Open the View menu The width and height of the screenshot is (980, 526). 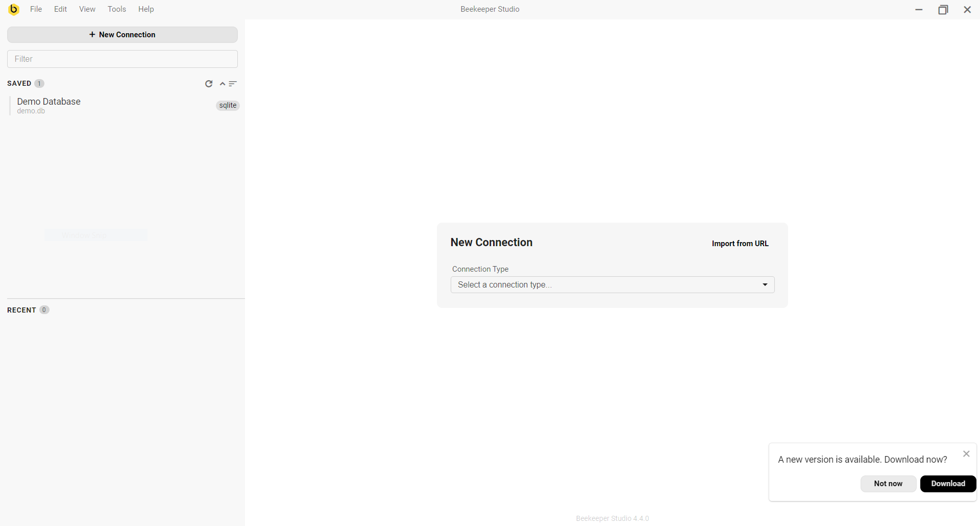pos(87,9)
